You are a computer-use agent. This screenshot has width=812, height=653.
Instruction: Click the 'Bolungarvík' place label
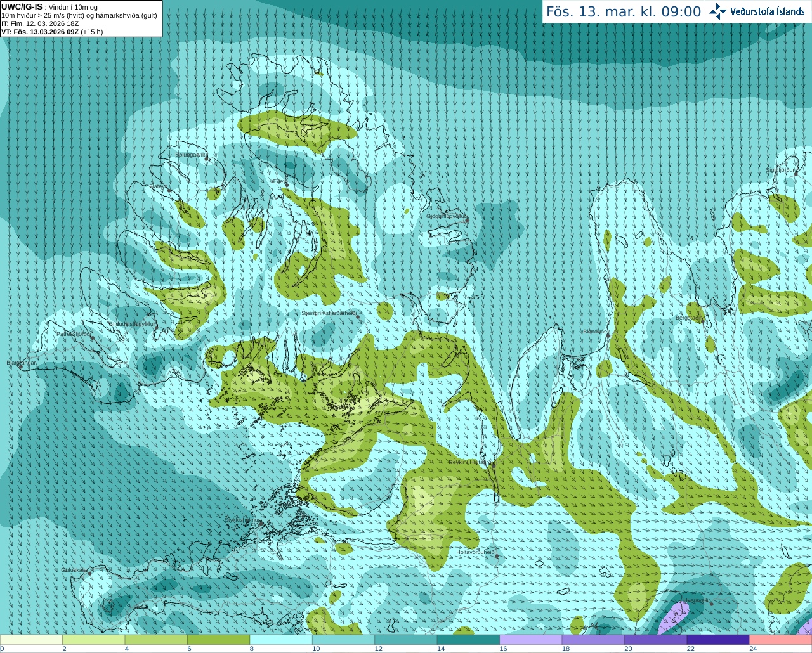pos(190,155)
